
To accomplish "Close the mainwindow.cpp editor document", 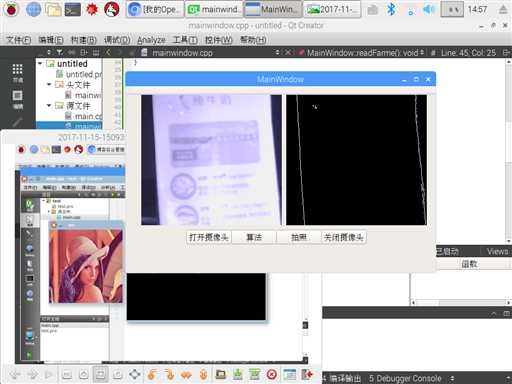I will pos(288,52).
